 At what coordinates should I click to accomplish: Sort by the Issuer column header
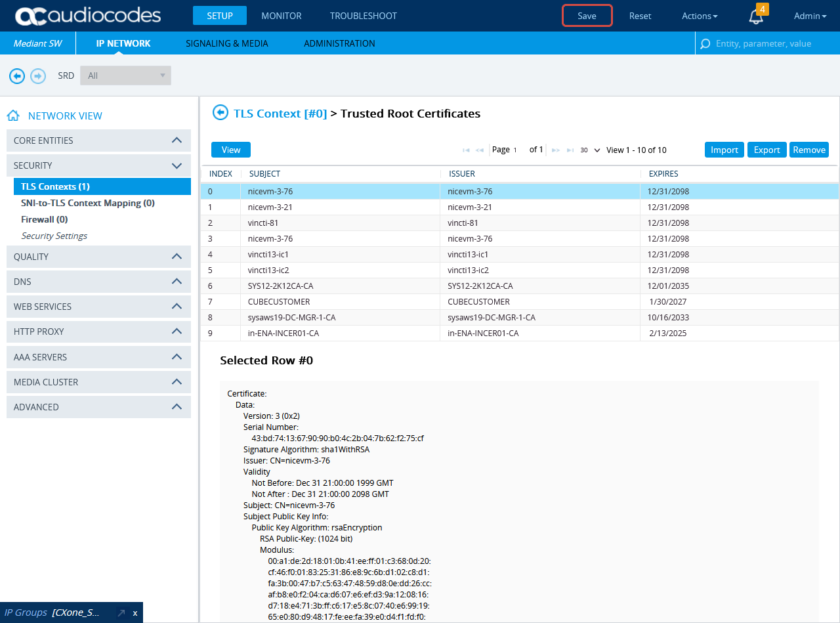tap(540, 174)
